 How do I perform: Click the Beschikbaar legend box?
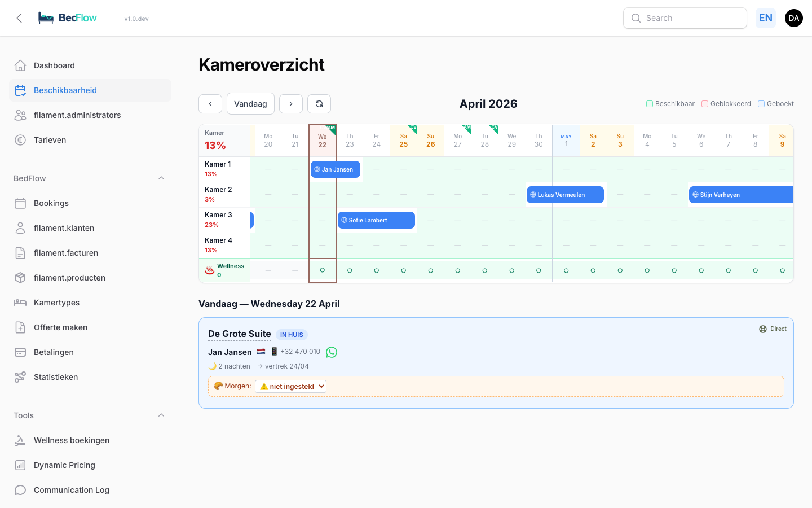650,104
